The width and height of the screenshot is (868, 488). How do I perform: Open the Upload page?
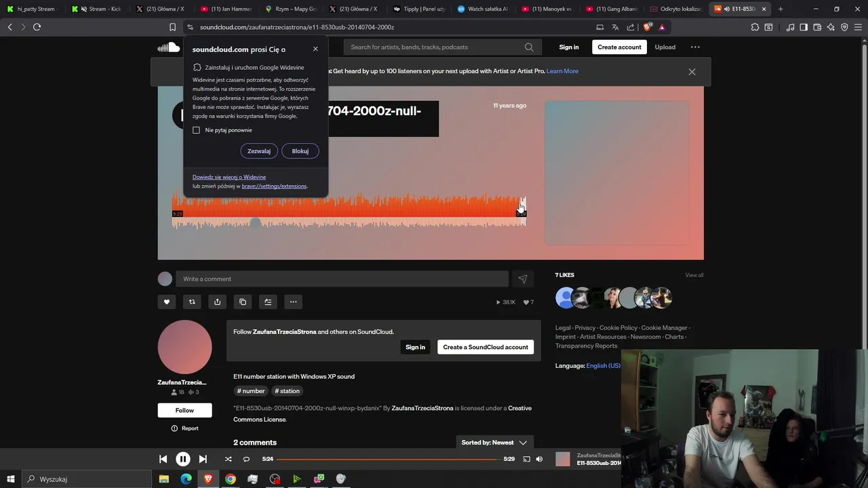[665, 47]
